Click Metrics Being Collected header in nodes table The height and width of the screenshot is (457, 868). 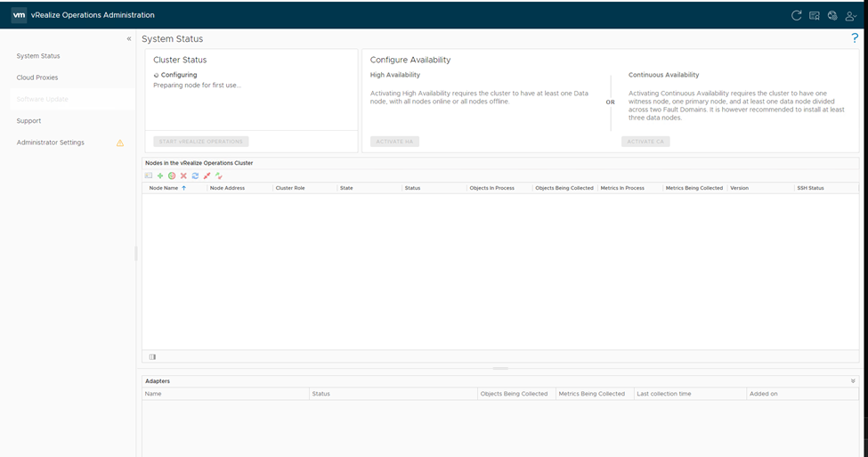pos(694,188)
